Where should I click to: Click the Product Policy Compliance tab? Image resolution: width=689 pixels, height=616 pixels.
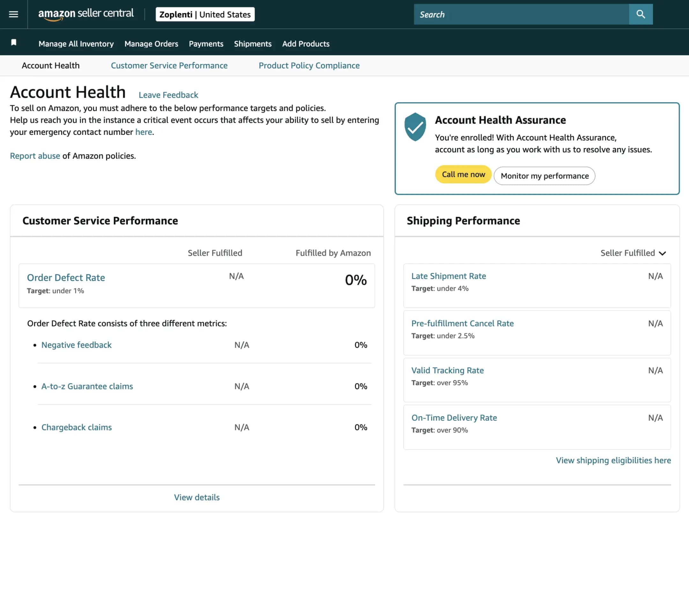click(x=309, y=65)
